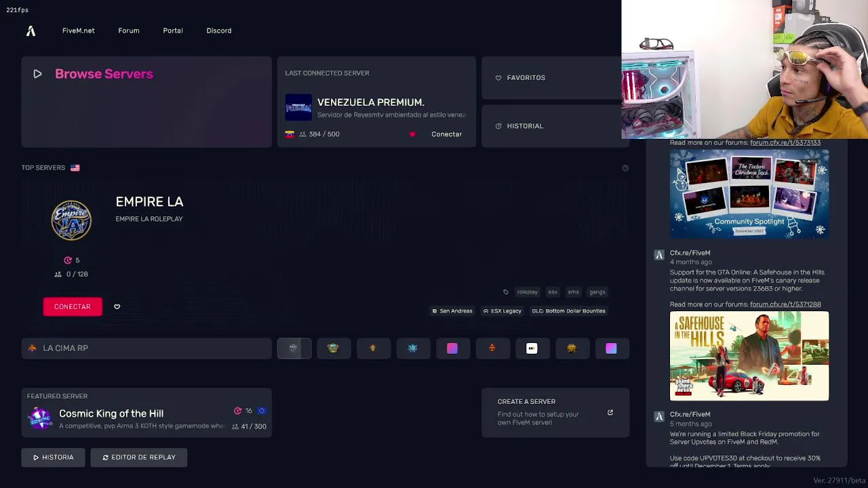Click the ESX Legacy gametype chip
Viewport: 868px width, 488px height.
tap(502, 311)
